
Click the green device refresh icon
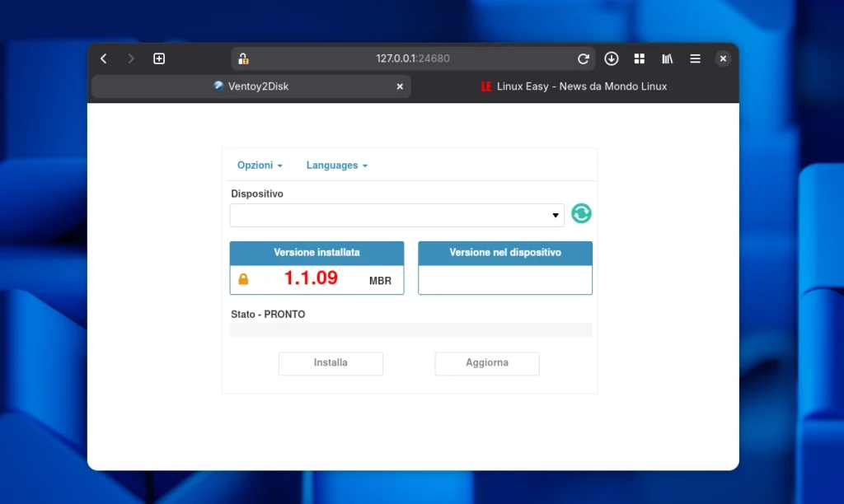581,213
